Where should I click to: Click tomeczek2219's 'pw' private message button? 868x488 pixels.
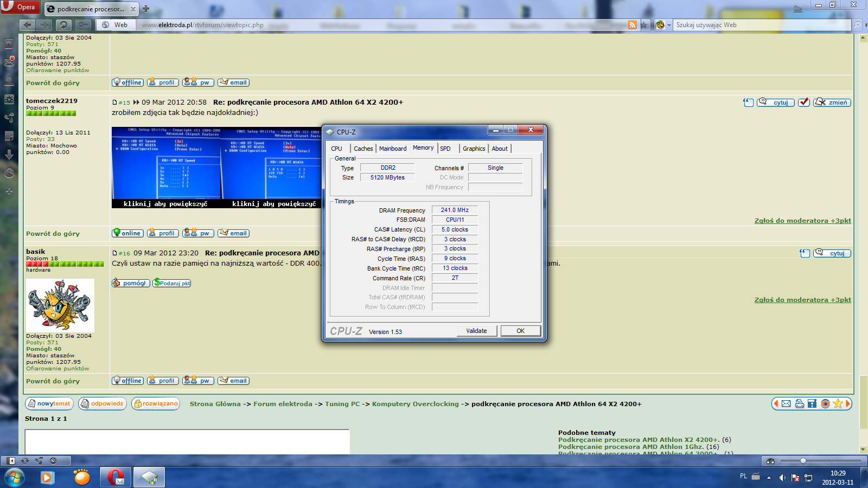point(198,233)
